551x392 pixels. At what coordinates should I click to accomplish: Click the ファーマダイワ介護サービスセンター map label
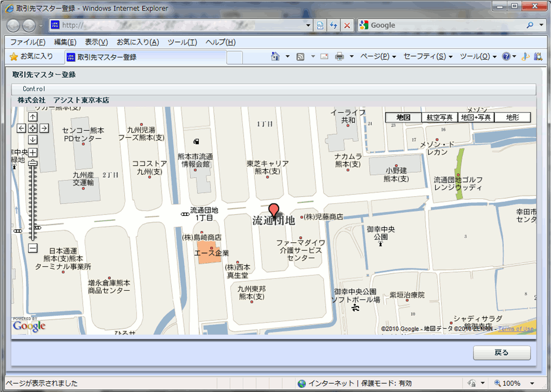coord(301,250)
